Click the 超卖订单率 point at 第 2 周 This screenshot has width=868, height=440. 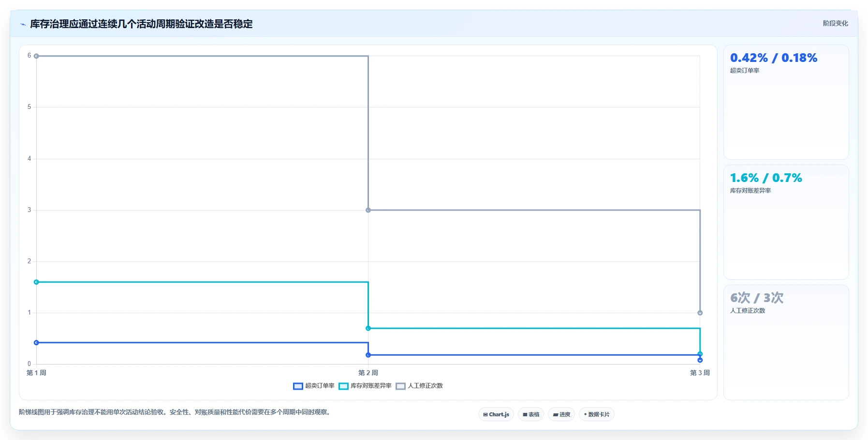(x=368, y=355)
